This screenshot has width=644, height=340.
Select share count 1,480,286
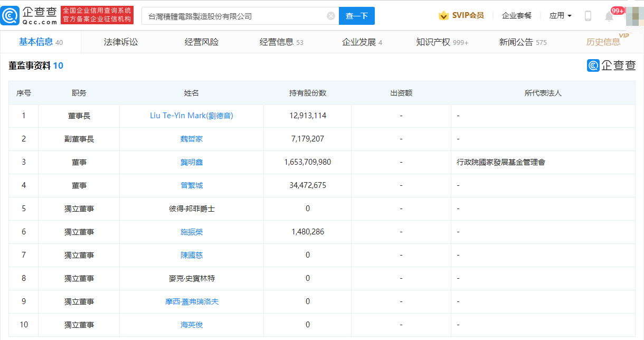308,232
